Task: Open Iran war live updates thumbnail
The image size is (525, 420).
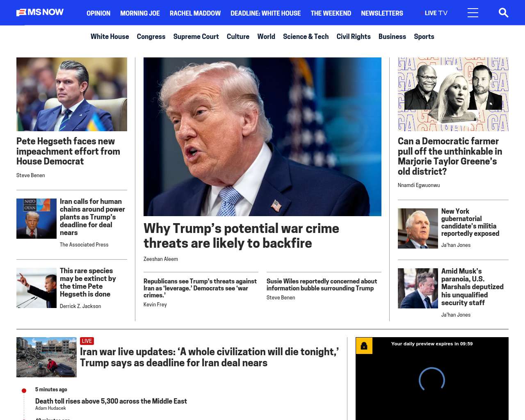Action: (46, 357)
